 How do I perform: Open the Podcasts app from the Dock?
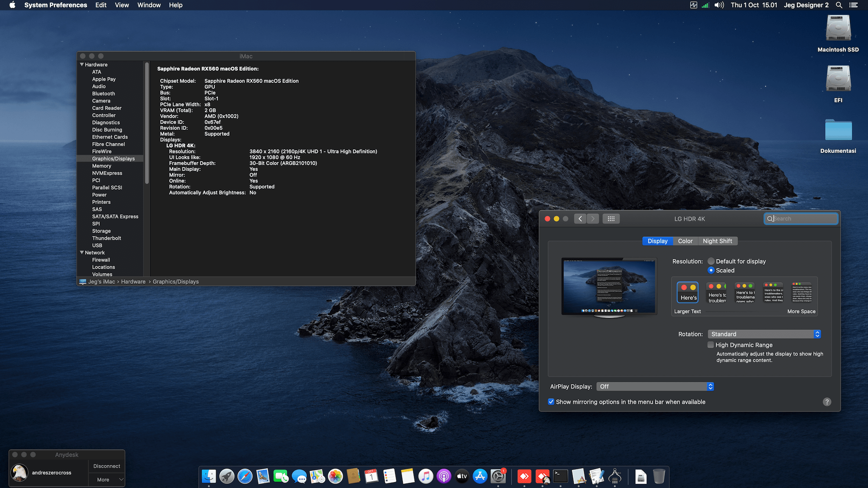pyautogui.click(x=443, y=476)
